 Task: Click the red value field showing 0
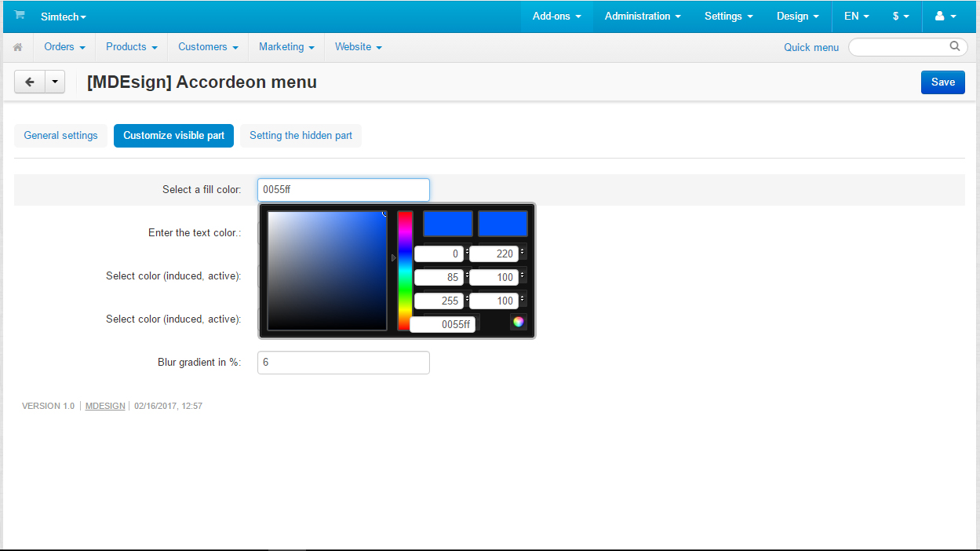439,254
